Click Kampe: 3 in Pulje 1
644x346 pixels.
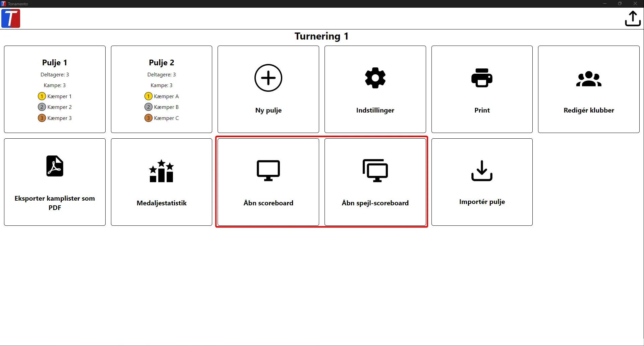coord(55,85)
